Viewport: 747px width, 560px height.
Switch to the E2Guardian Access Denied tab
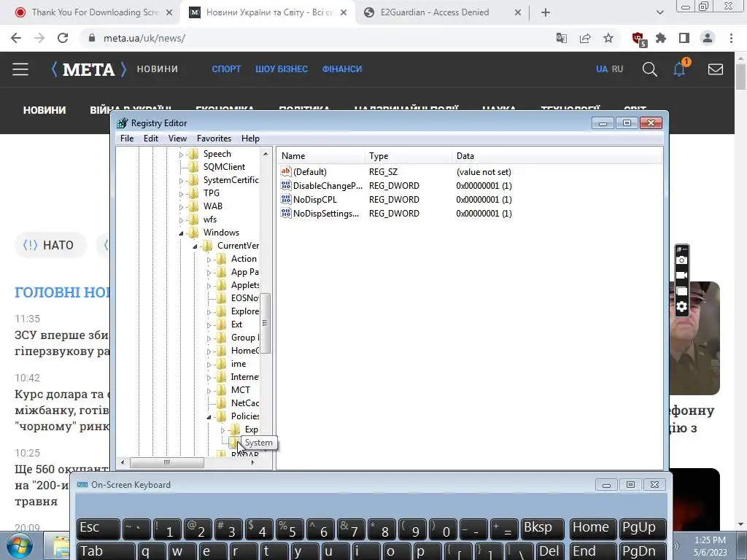coord(435,12)
